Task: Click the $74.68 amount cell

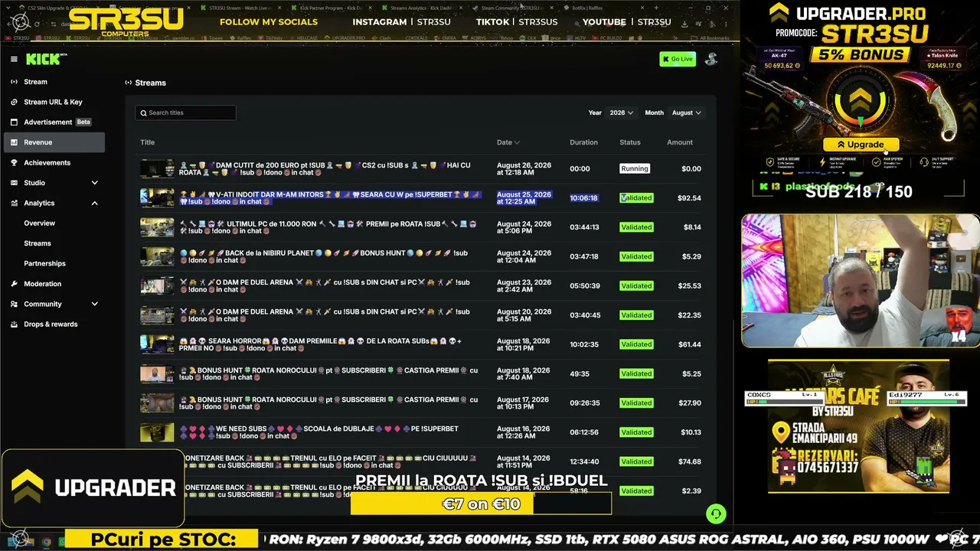Action: click(x=690, y=461)
